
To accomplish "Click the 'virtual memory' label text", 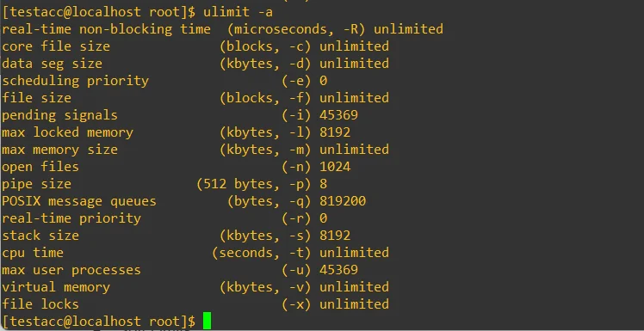I will coord(56,287).
